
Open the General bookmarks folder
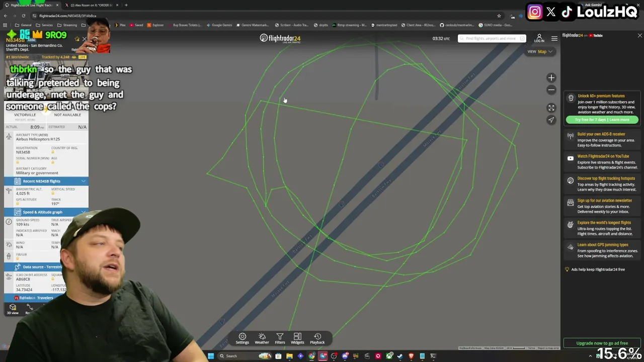point(23,25)
